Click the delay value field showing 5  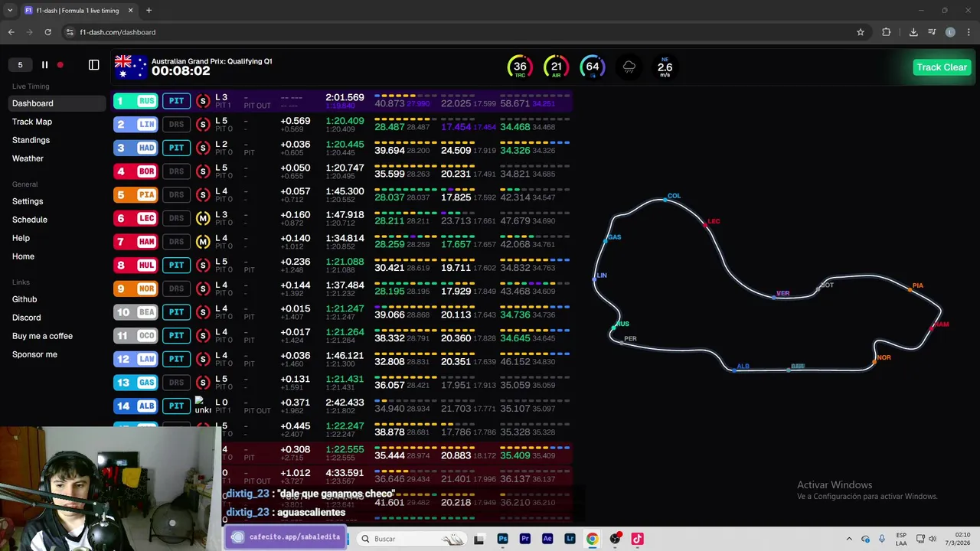click(21, 65)
